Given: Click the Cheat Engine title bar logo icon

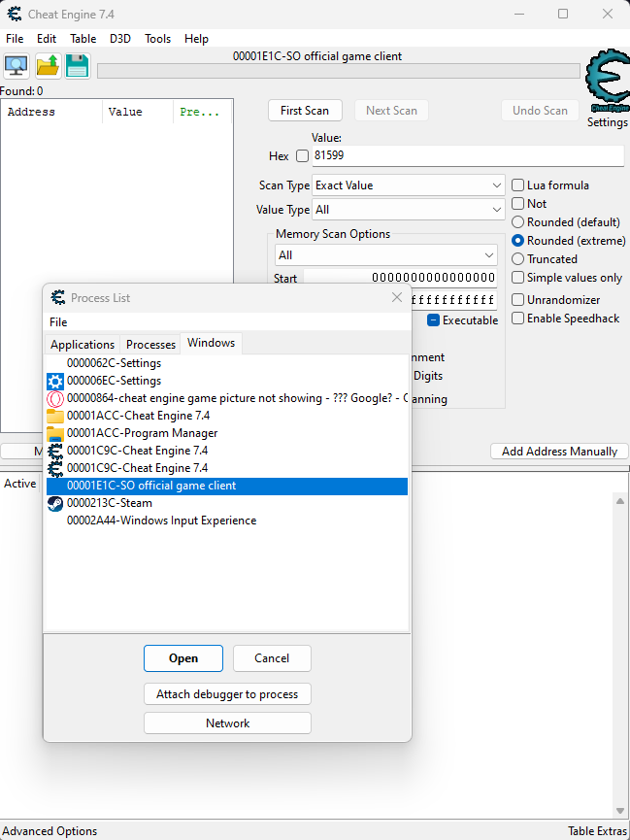Looking at the screenshot, I should pos(15,14).
